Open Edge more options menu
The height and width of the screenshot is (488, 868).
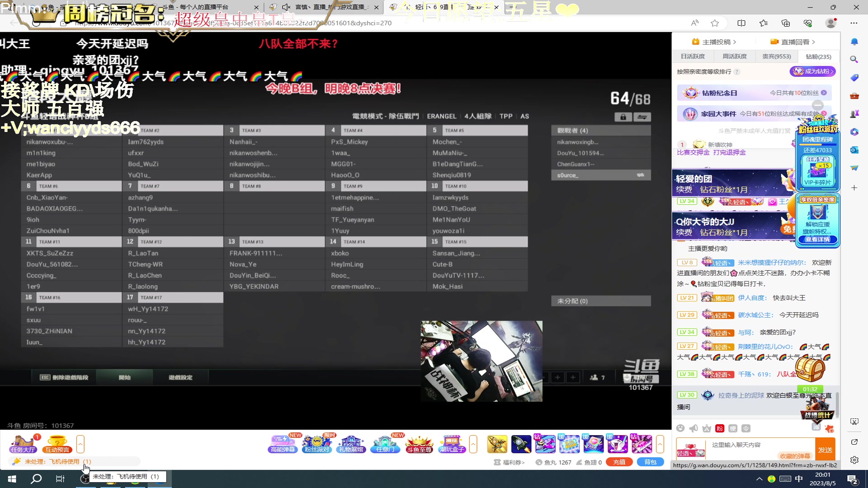pos(854,23)
